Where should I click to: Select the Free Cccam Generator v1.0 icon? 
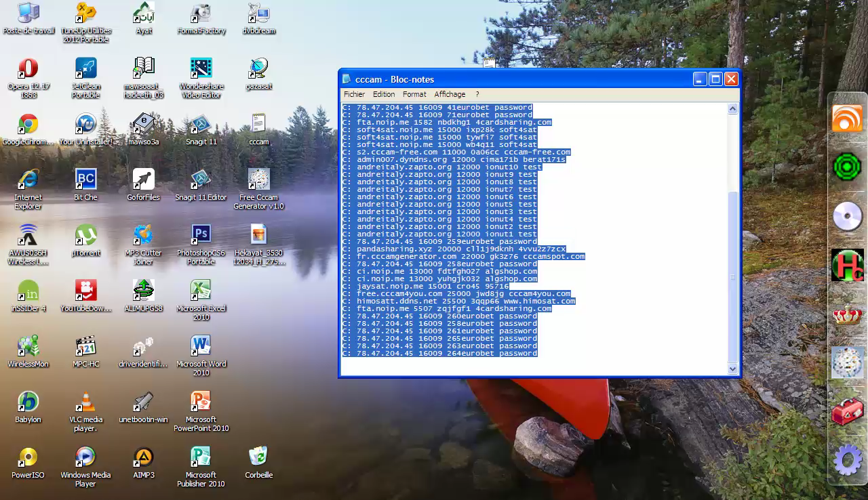tap(258, 180)
